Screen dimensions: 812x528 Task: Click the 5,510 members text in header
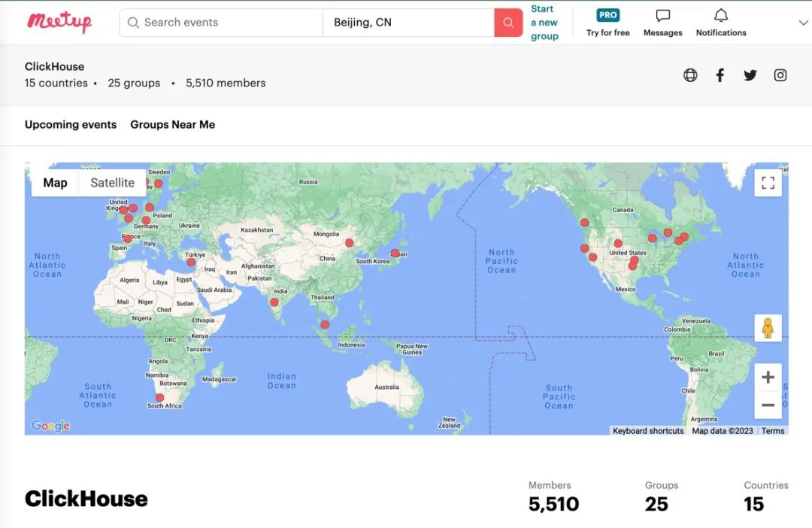tap(226, 83)
